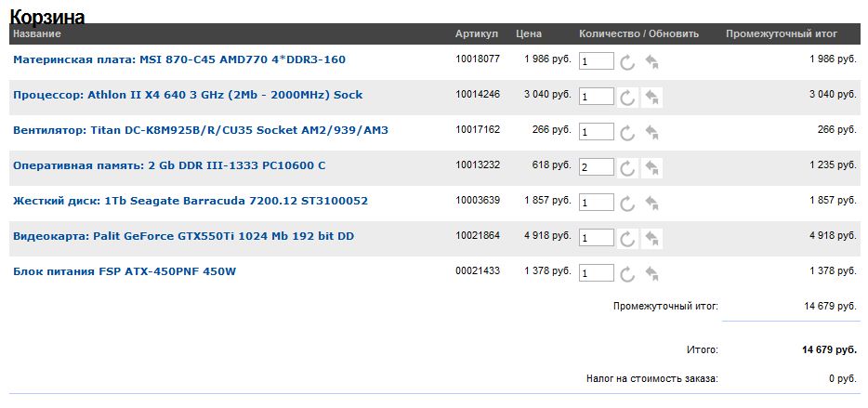Click the update icon for Seagate Barracuda
The width and height of the screenshot is (868, 408).
point(627,203)
